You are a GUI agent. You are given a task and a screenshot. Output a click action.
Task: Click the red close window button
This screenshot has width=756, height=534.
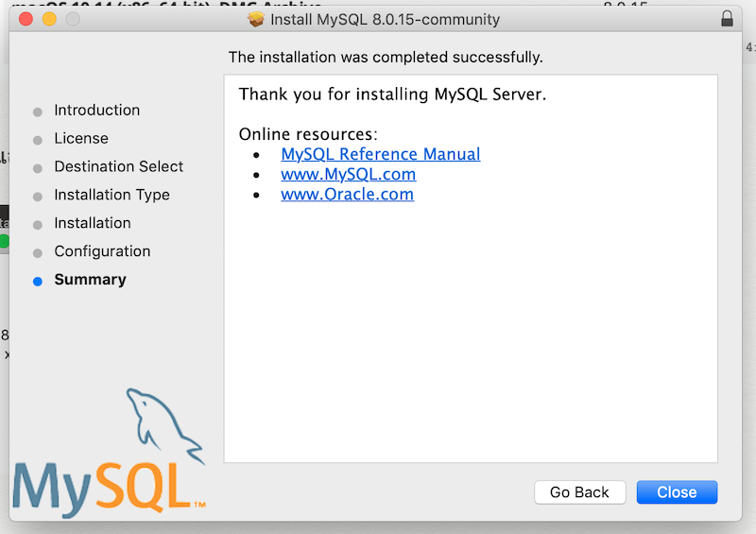coord(26,19)
